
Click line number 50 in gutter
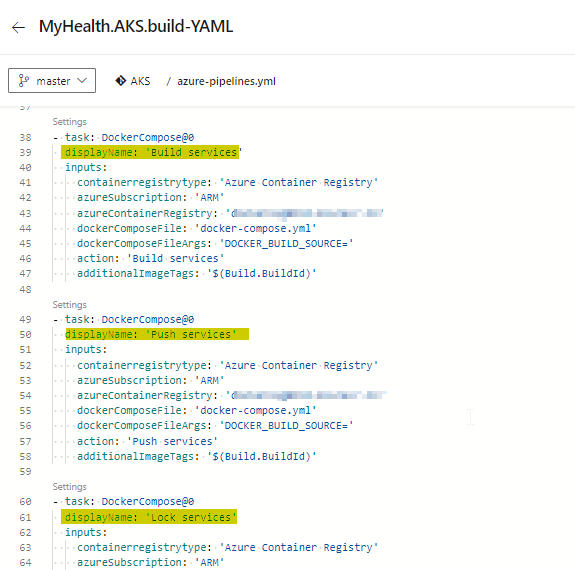25,335
